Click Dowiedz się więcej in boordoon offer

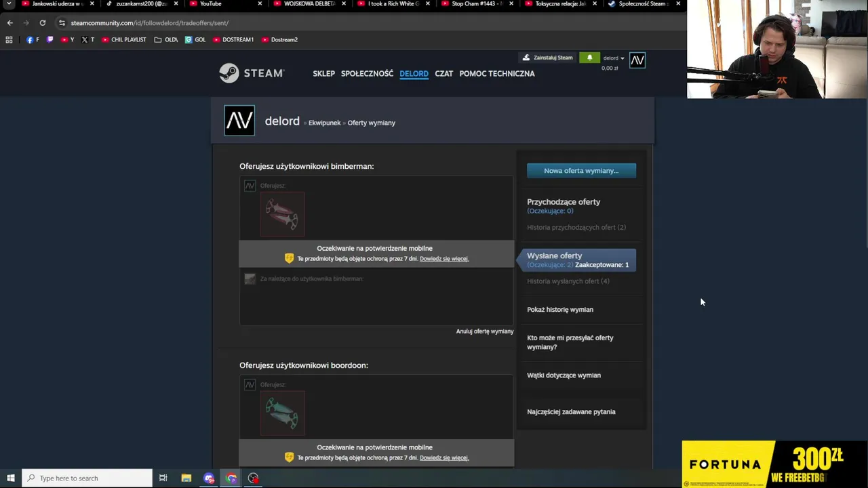click(444, 458)
